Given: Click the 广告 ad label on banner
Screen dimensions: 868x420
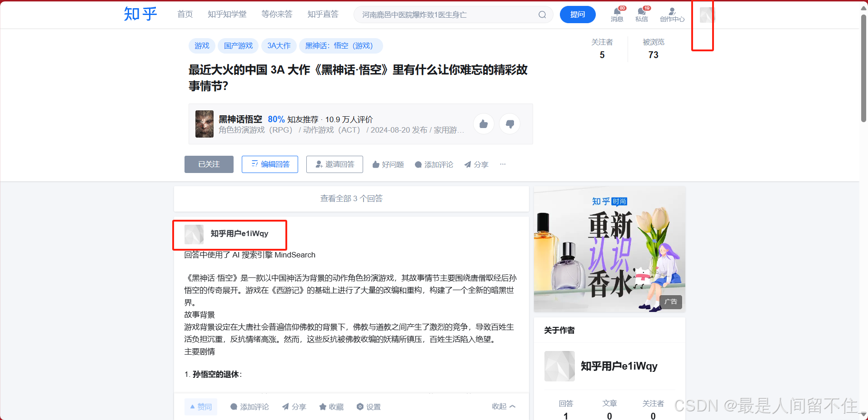Looking at the screenshot, I should tap(670, 301).
